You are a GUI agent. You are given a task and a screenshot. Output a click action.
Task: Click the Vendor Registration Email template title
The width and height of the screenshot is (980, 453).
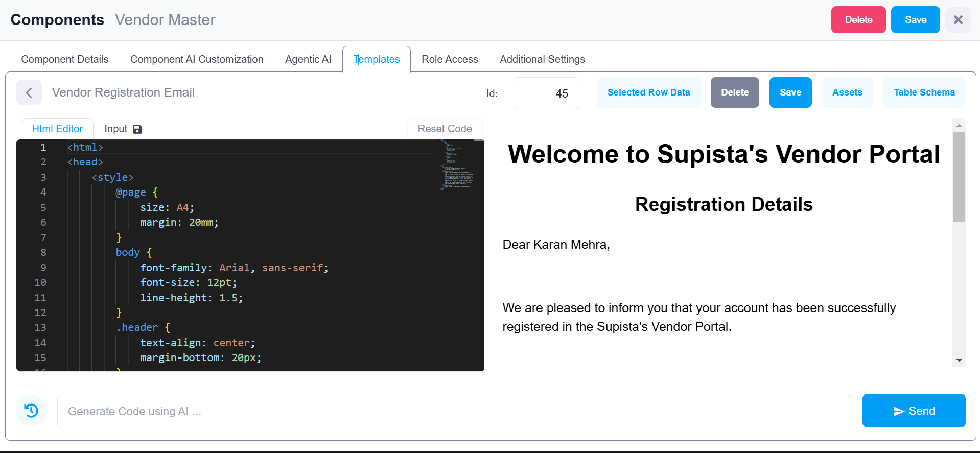tap(123, 92)
